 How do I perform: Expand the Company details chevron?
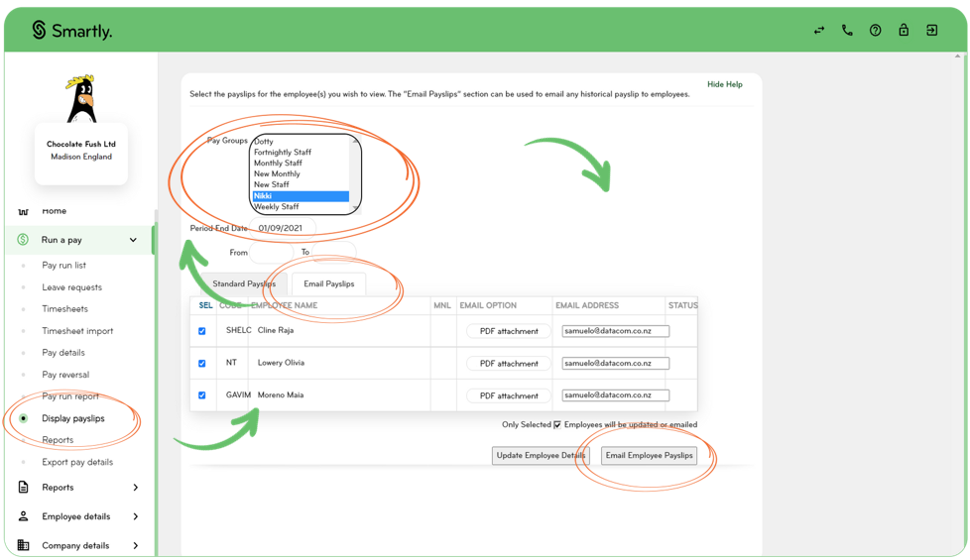(136, 545)
